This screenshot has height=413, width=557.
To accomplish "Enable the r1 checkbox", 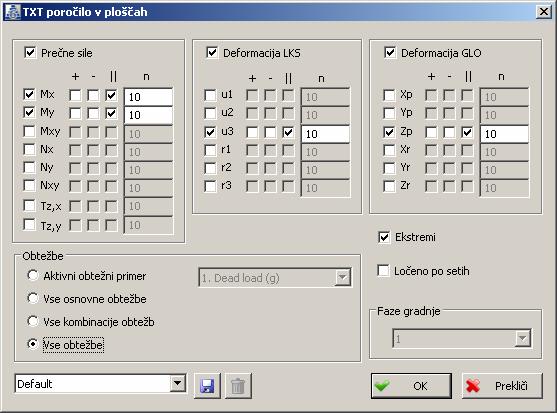I will click(x=210, y=150).
